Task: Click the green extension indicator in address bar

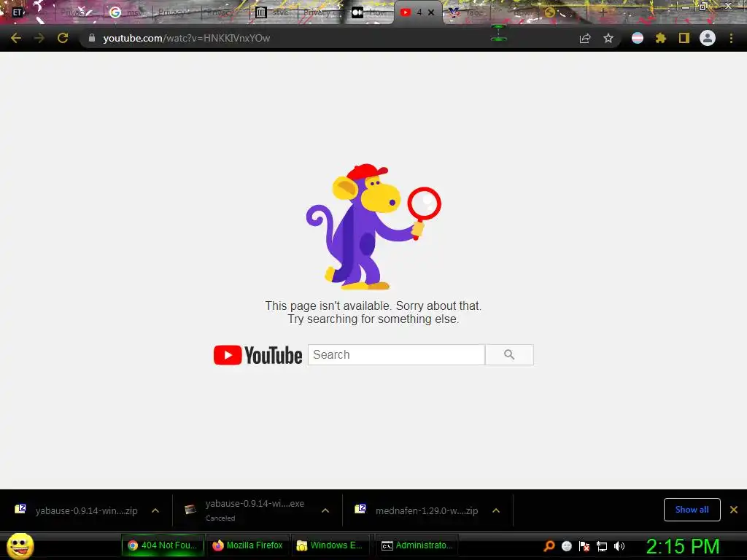Action: [498, 34]
